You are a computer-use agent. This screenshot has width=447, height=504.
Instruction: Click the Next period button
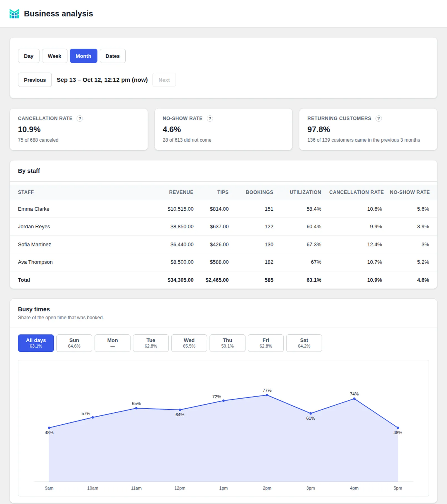coord(164,80)
